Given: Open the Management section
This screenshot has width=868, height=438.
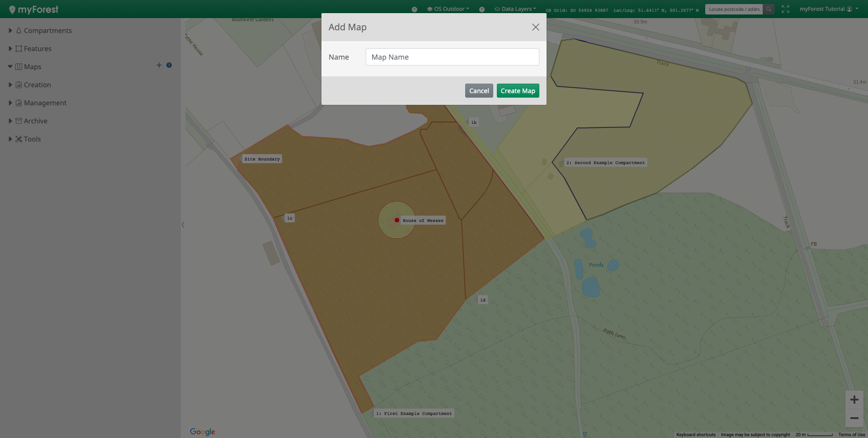Looking at the screenshot, I should coord(45,103).
